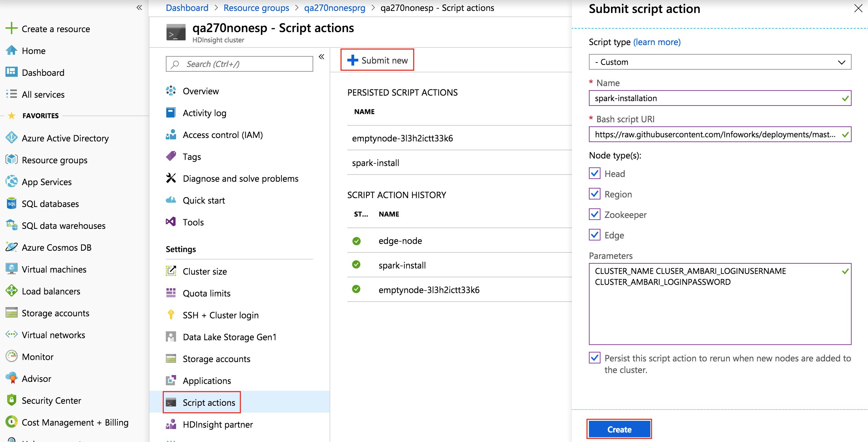Open Resource groups cube icon in favorites

[12, 160]
